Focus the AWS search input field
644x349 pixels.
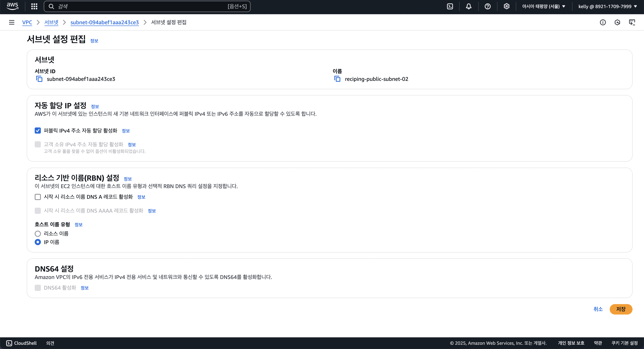(x=142, y=7)
